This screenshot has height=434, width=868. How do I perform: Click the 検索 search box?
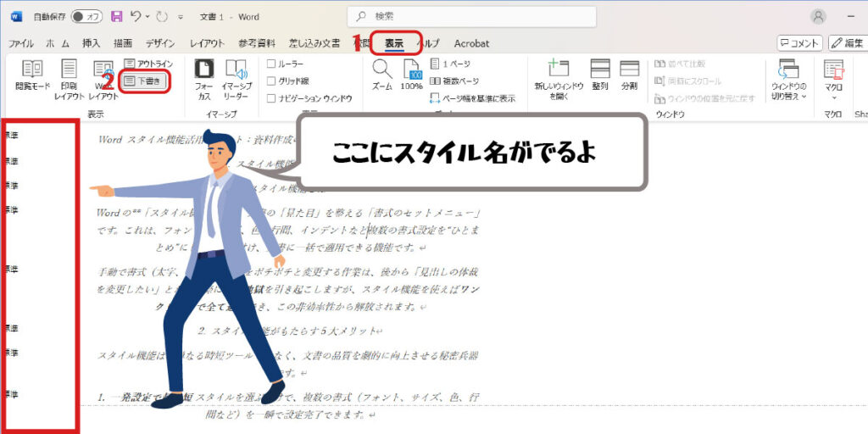(x=471, y=16)
